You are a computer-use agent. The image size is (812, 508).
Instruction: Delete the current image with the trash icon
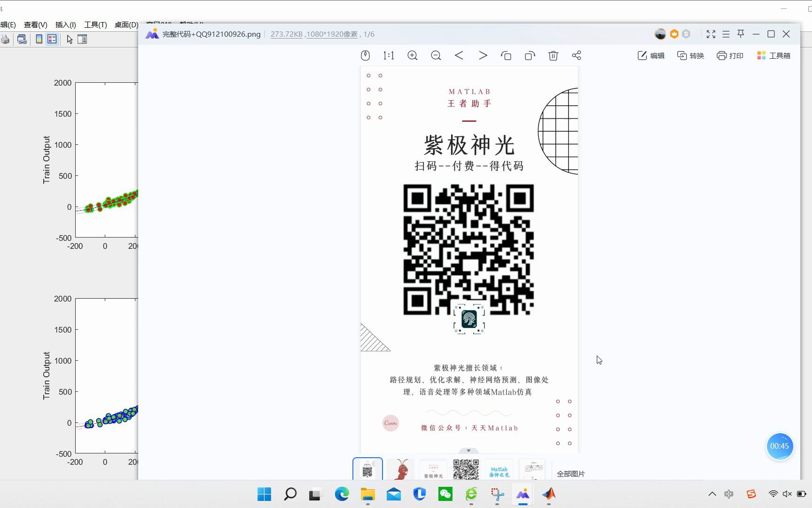coord(553,55)
